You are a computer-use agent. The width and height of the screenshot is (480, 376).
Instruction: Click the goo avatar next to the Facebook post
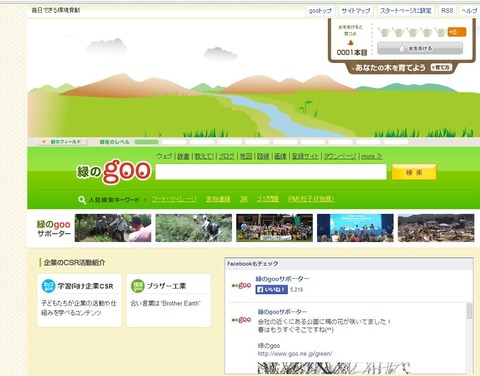point(241,320)
